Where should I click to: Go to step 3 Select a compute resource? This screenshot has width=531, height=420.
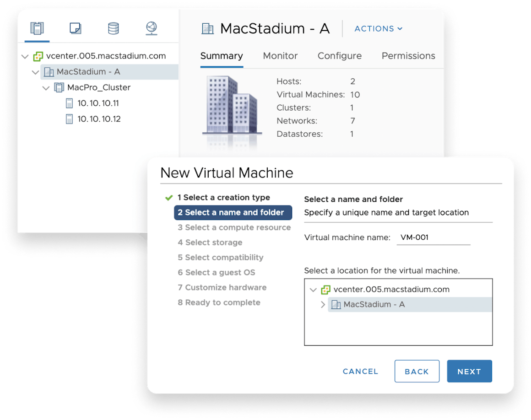(x=234, y=227)
